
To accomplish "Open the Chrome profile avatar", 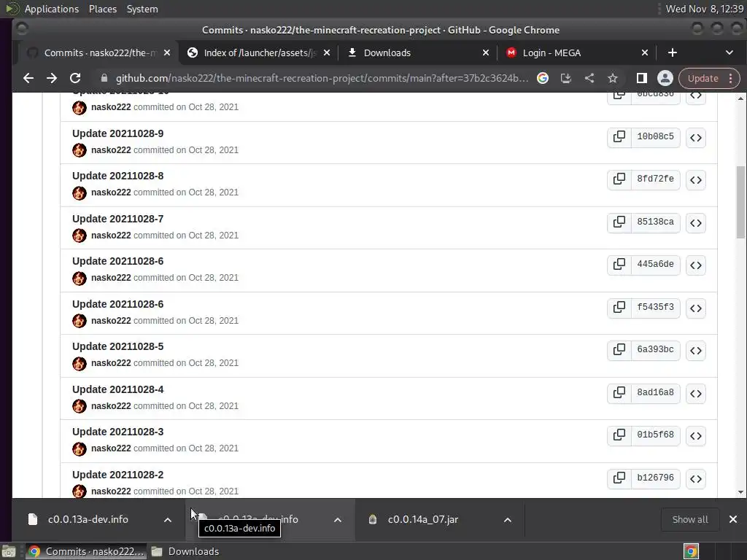I will (665, 78).
